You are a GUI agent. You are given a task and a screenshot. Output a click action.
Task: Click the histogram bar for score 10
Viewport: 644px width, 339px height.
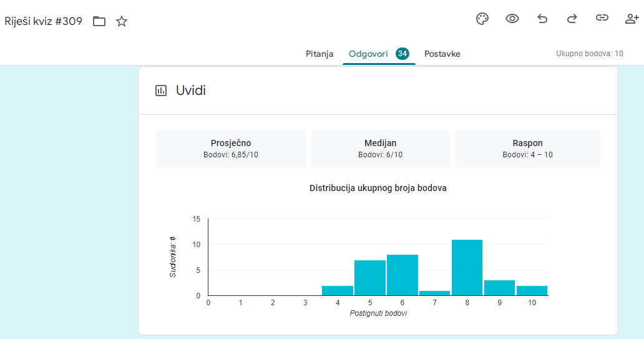coord(532,290)
